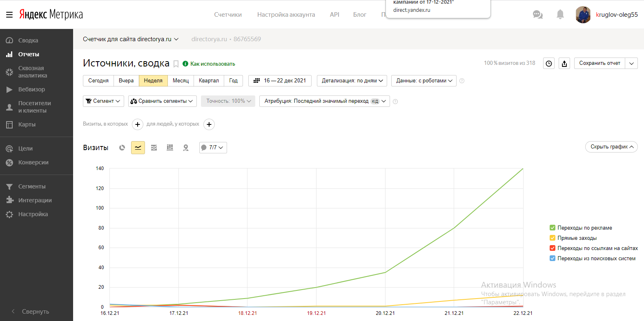Toggle Переходы по рекламе legend checkbox
The width and height of the screenshot is (644, 321).
[x=553, y=228]
